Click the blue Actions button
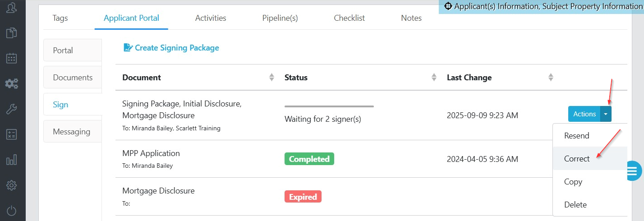 [584, 114]
